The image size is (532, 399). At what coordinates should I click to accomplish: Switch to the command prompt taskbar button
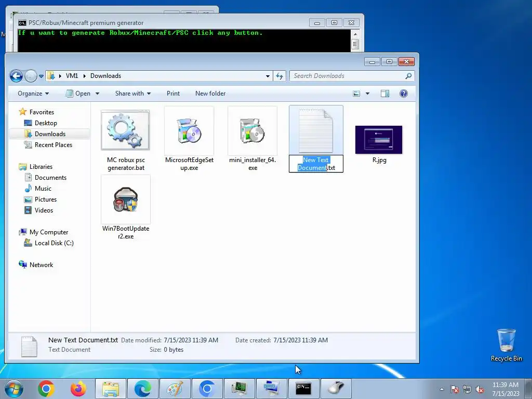pos(303,389)
